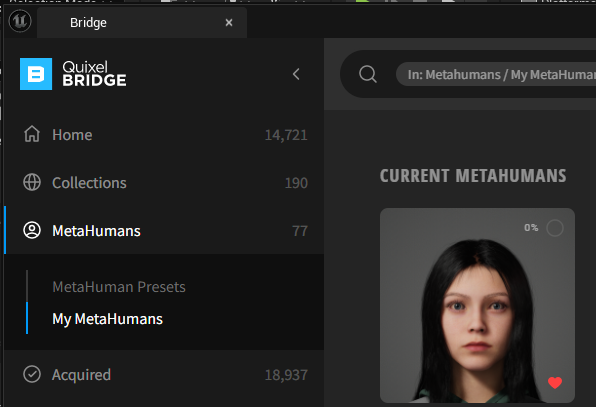596x407 pixels.
Task: Open the Acquired section label
Action: coord(81,375)
